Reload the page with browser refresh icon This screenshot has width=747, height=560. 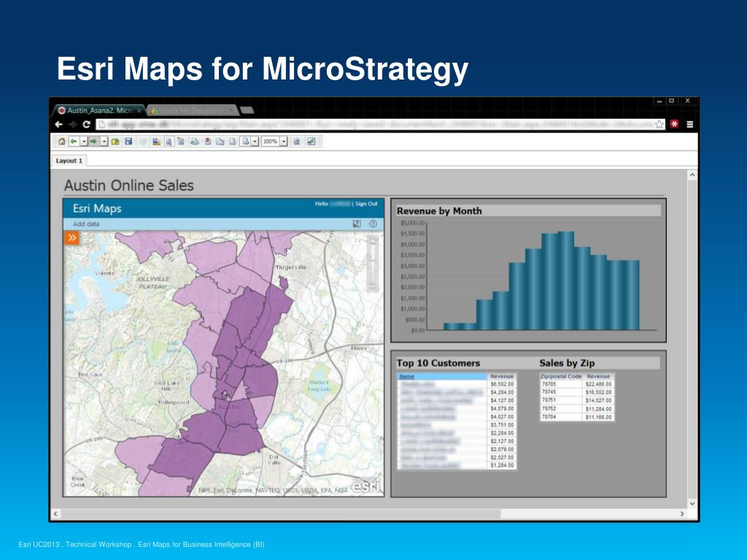pos(86,124)
